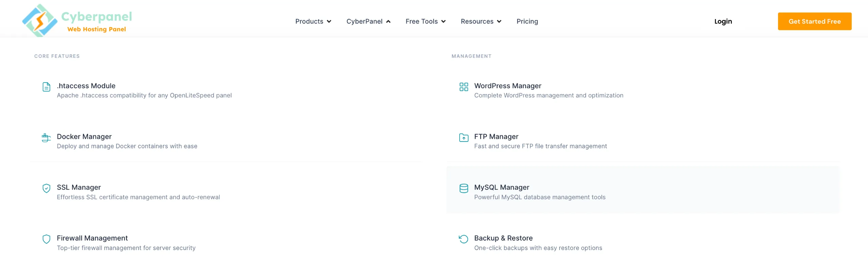Open the Docker Manager link

(84, 136)
